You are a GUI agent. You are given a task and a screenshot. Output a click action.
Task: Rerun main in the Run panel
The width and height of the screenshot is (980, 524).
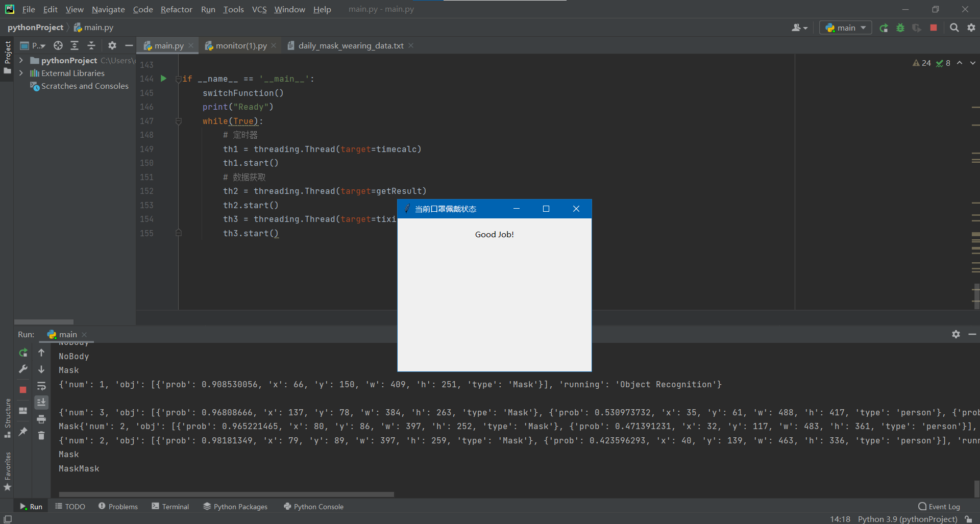23,353
